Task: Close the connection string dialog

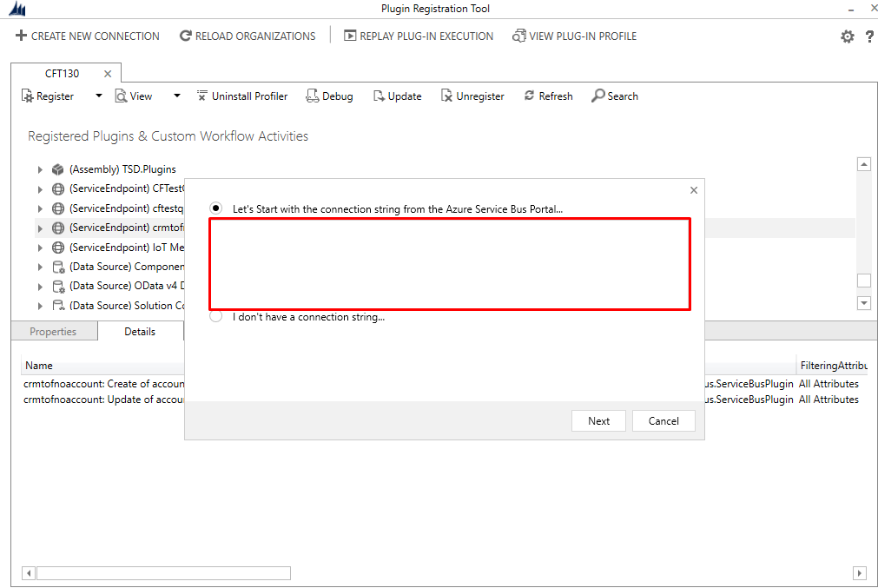Action: coord(694,190)
